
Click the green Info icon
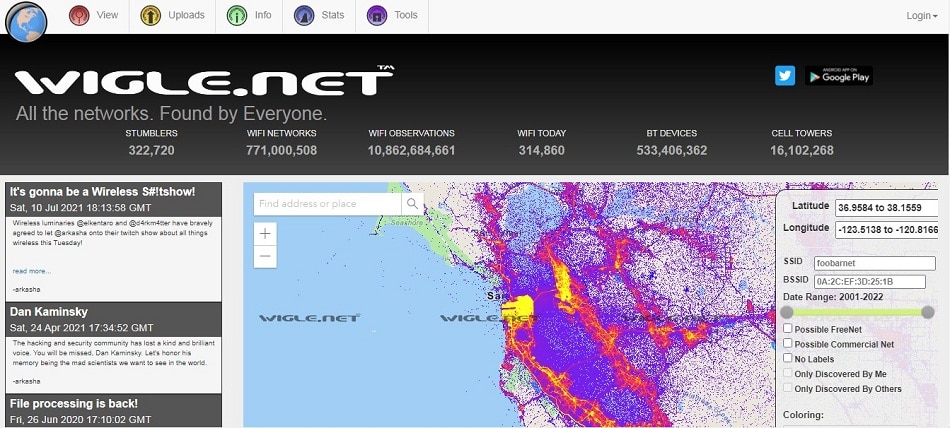click(237, 15)
